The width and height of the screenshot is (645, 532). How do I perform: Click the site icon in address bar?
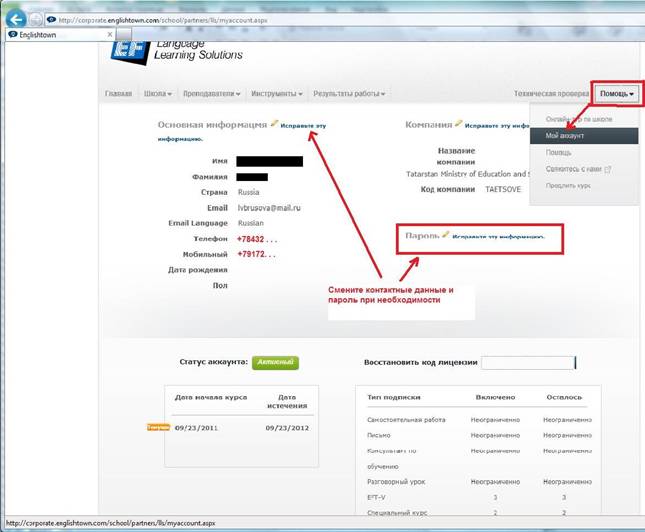pyautogui.click(x=51, y=19)
